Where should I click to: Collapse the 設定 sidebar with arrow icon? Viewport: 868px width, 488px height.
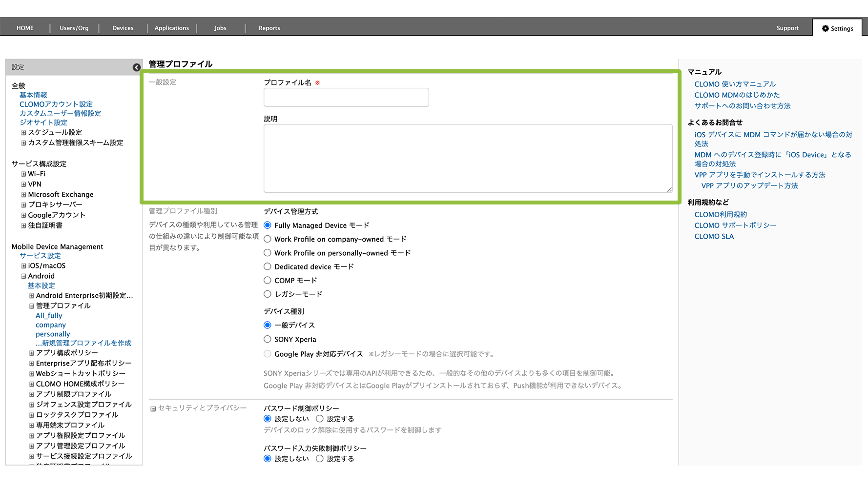coord(137,67)
